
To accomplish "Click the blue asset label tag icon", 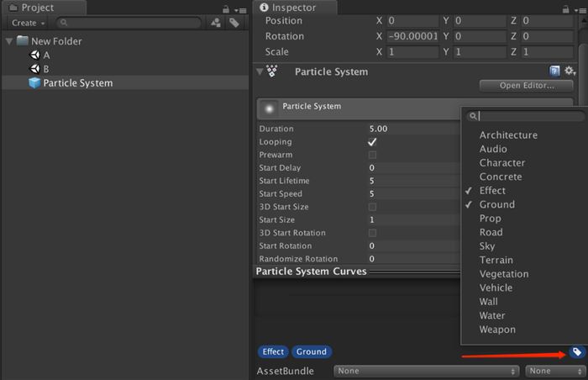I will point(576,351).
